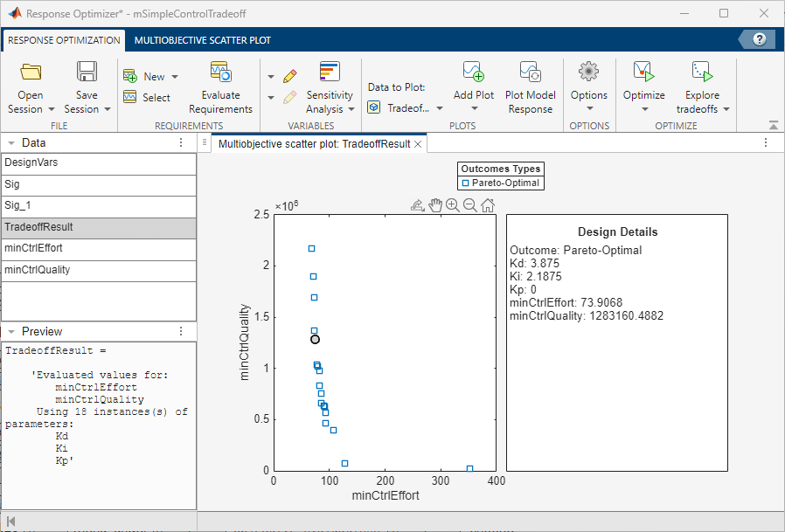Switch to Multiobjective Scatter Plot ribbon tab
The height and width of the screenshot is (532, 785).
tap(202, 40)
